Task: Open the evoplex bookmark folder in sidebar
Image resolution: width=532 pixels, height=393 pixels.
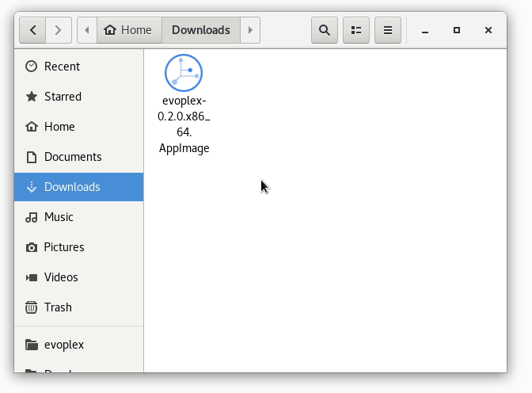Action: point(78,345)
